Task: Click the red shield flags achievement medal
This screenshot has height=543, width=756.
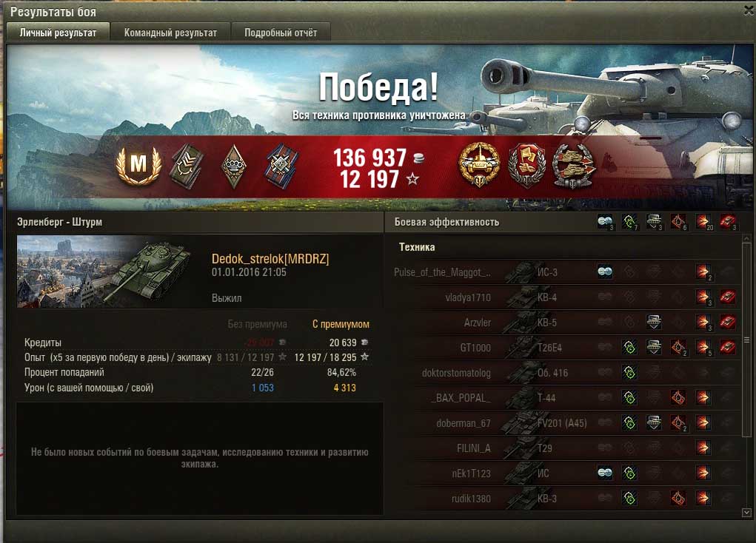Action: [527, 165]
